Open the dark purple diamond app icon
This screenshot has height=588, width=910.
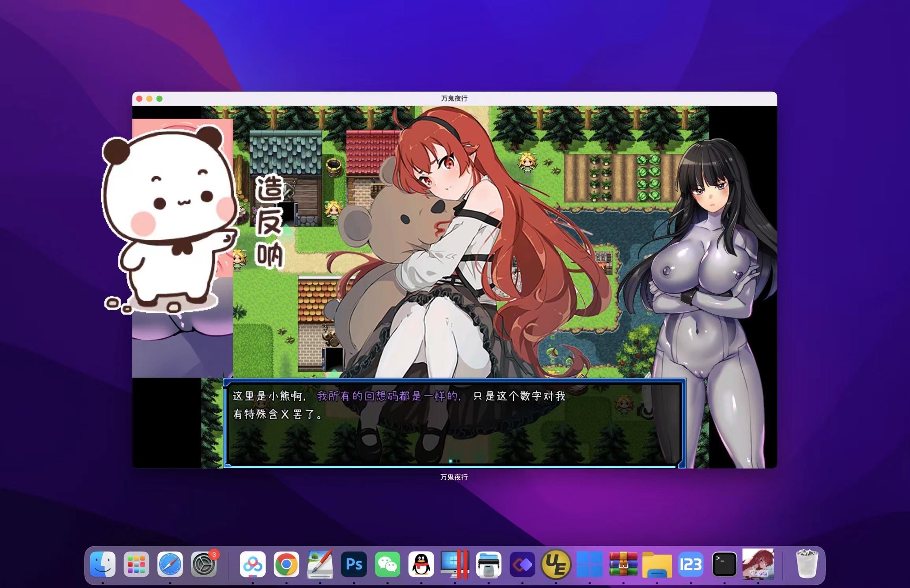(x=522, y=564)
